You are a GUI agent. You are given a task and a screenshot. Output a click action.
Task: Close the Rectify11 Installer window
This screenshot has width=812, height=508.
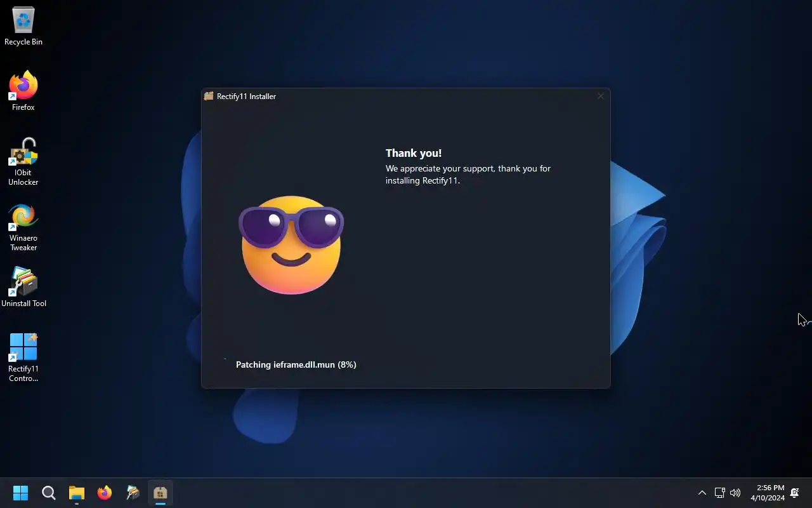(600, 97)
